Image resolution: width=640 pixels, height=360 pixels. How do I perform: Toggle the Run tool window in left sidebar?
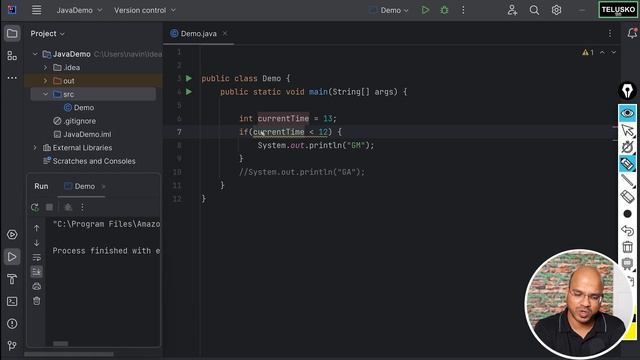pos(12,257)
